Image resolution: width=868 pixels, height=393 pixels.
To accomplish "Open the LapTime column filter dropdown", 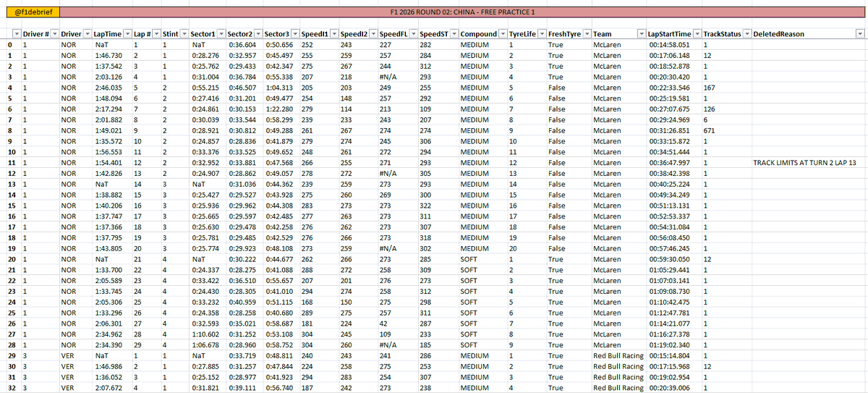I will (127, 34).
